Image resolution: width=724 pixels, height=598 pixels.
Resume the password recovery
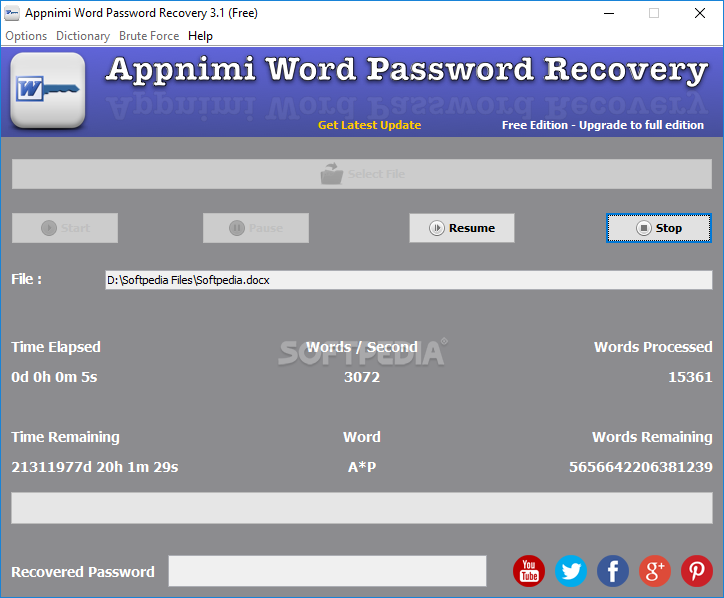pyautogui.click(x=462, y=228)
